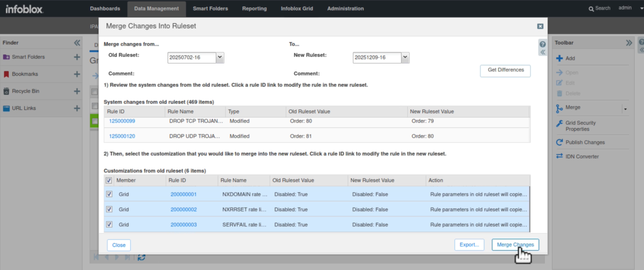Viewport: 644px width, 270px height.
Task: Expand the Merge toolbar dropdown arrow
Action: point(625,109)
